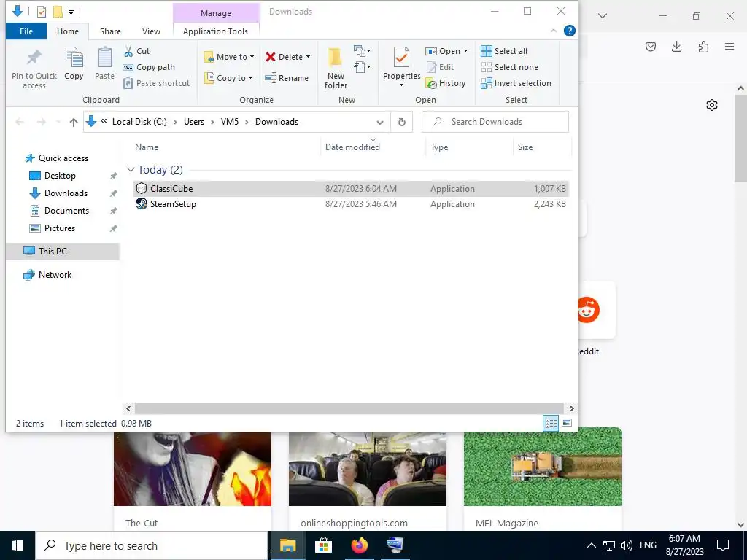Click the Copy ribbon button
The height and width of the screenshot is (560, 747).
(x=74, y=64)
